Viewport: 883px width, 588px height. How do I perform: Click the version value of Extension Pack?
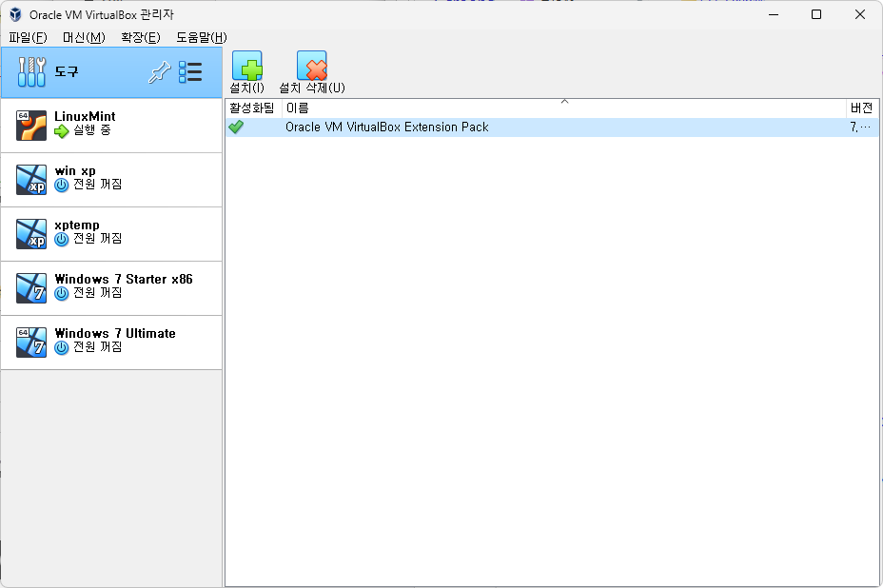860,127
